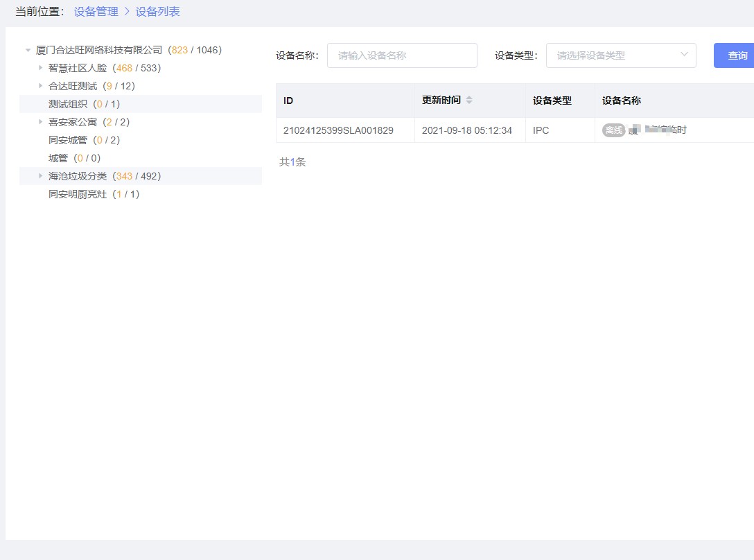Expand the 合达旺测试 tree node arrow
The image size is (754, 560).
pyautogui.click(x=40, y=86)
